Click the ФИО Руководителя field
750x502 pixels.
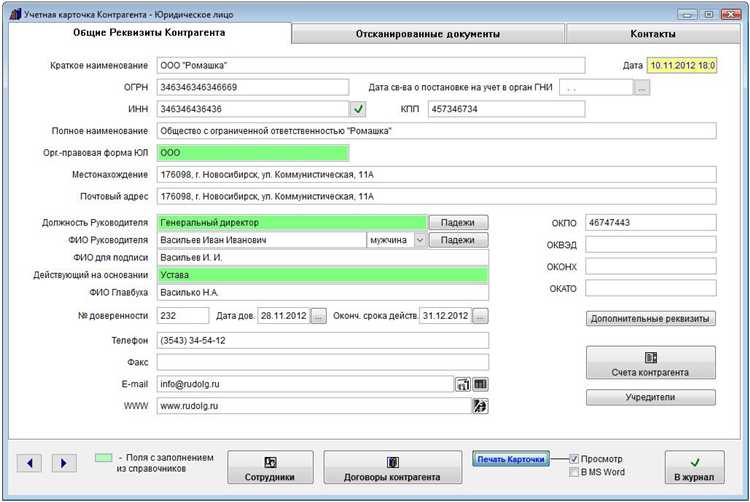pyautogui.click(x=261, y=240)
